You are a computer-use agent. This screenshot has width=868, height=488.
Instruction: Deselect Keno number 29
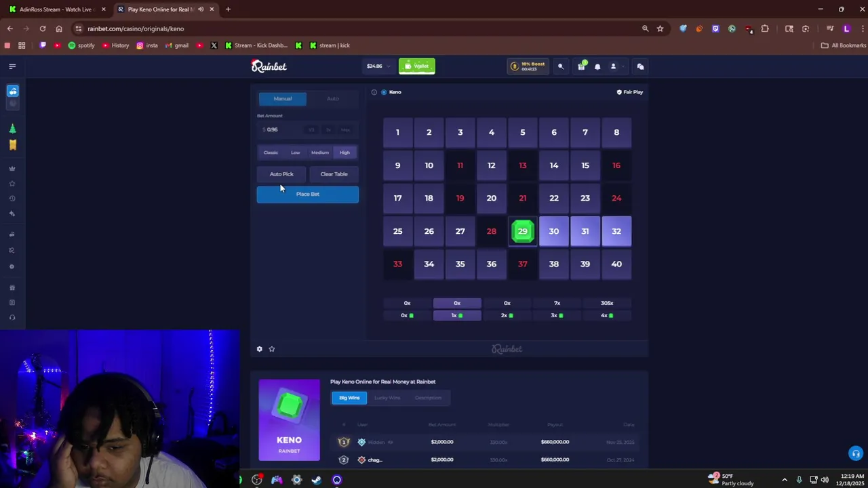pos(523,231)
